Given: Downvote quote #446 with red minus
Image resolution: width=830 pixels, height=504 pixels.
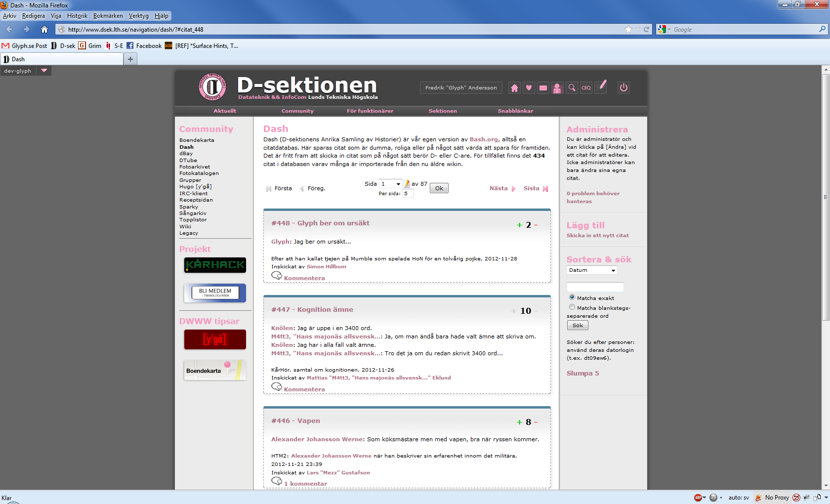Looking at the screenshot, I should [536, 422].
